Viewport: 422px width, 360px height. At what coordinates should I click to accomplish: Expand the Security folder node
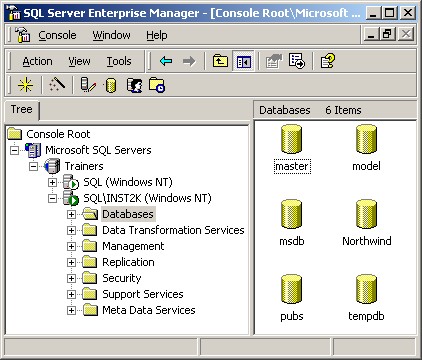click(x=71, y=278)
